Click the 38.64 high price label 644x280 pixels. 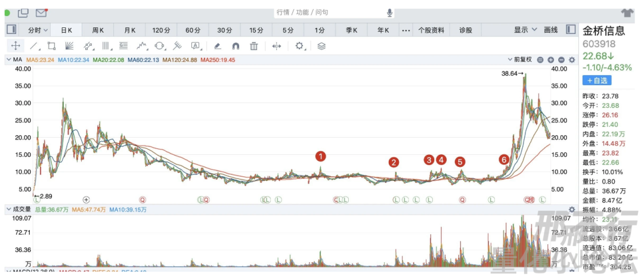[x=513, y=74]
